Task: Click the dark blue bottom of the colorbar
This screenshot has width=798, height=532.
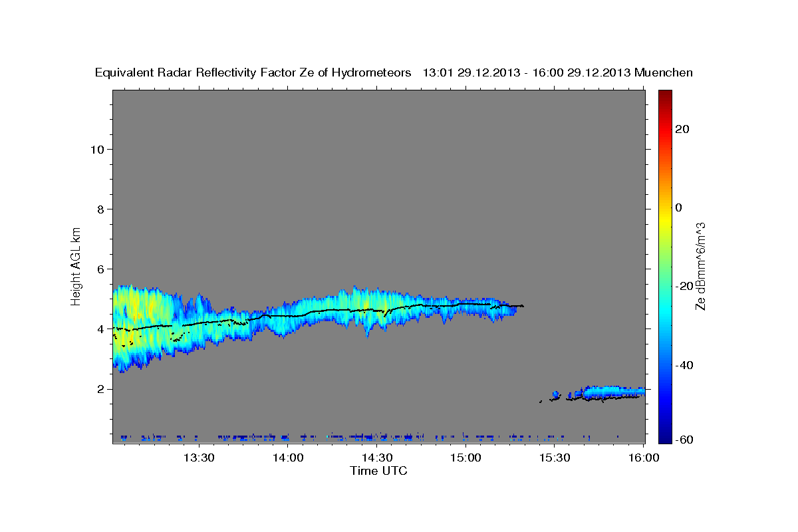Action: pos(665,438)
